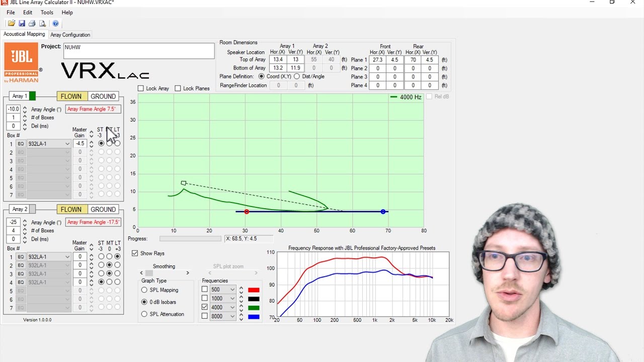Select SPL Mapping graph type
The height and width of the screenshot is (362, 644).
144,290
